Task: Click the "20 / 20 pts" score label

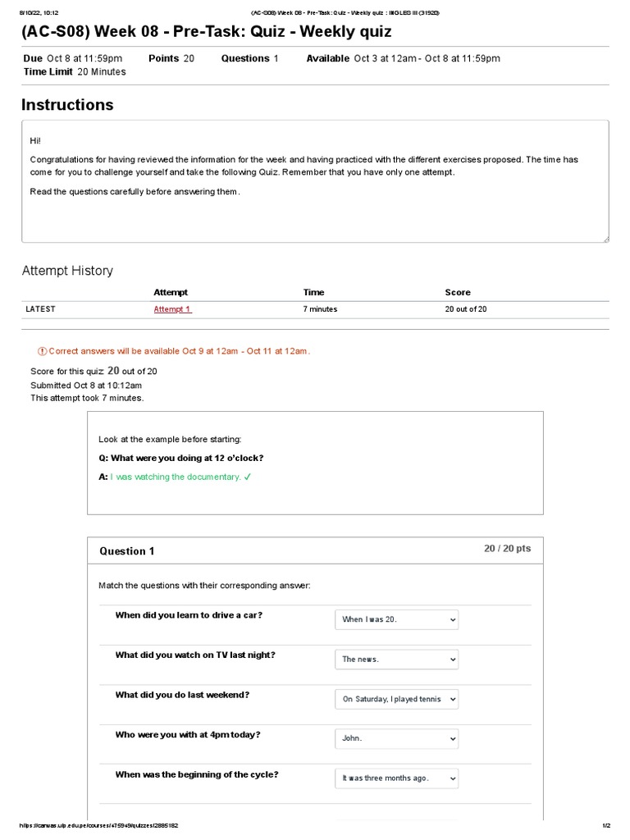Action: coord(507,549)
